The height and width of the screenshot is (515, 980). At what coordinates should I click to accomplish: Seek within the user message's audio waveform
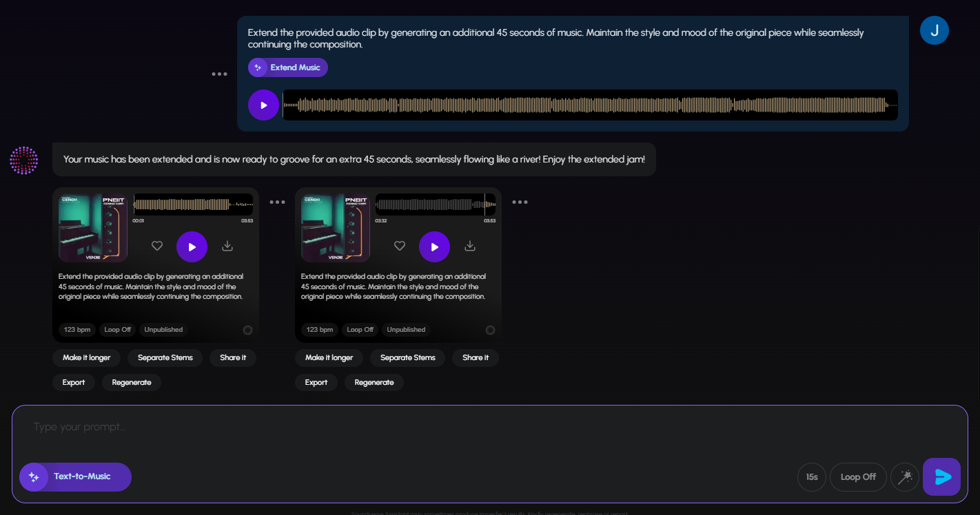[591, 105]
